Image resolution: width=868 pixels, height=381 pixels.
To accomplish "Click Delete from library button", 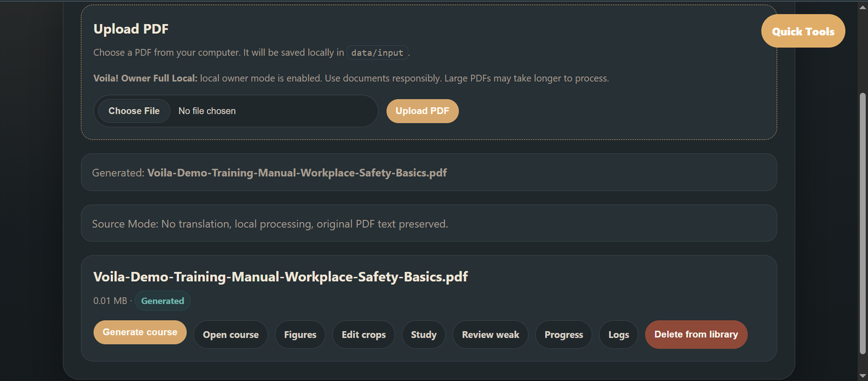I will pyautogui.click(x=696, y=334).
